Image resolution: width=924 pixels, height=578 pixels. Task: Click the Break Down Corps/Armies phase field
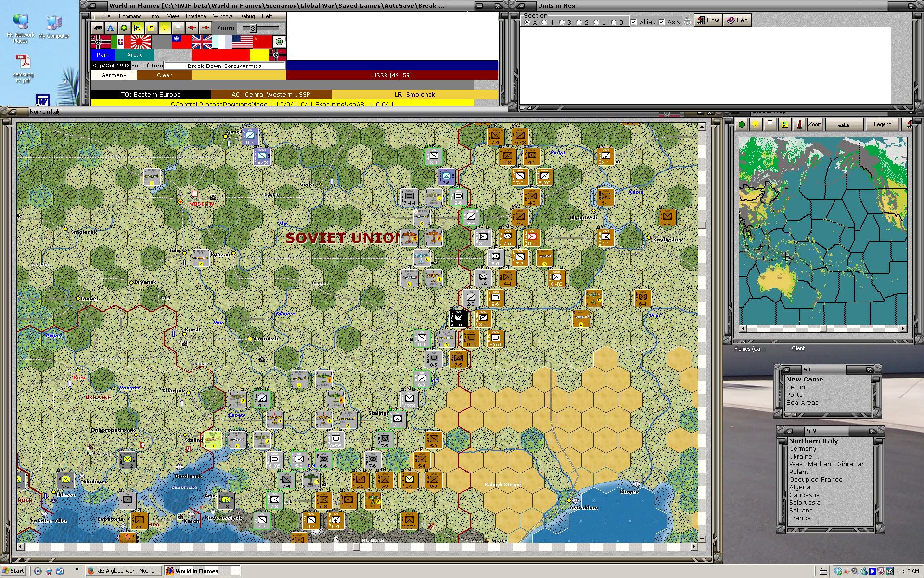(224, 66)
